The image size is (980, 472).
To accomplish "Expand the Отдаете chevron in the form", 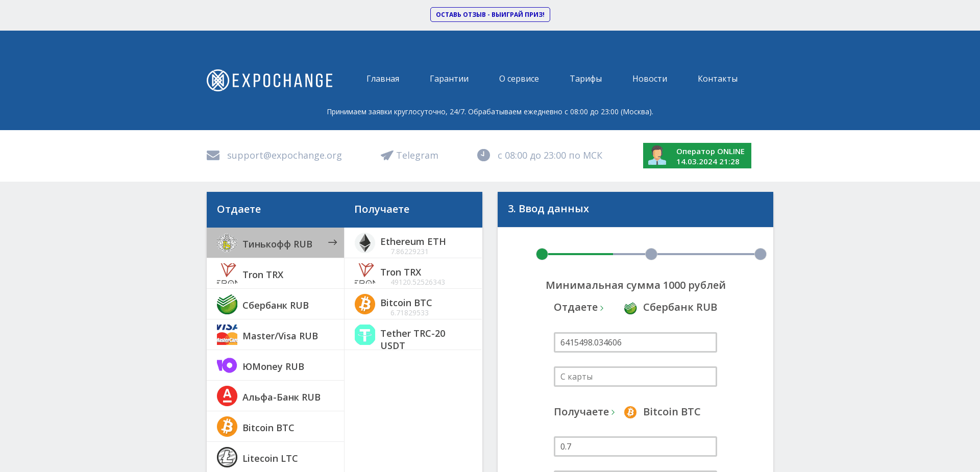I will [602, 308].
